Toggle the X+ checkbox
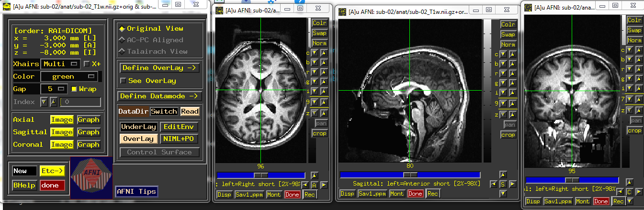The height and width of the screenshot is (210, 644). pyautogui.click(x=86, y=64)
